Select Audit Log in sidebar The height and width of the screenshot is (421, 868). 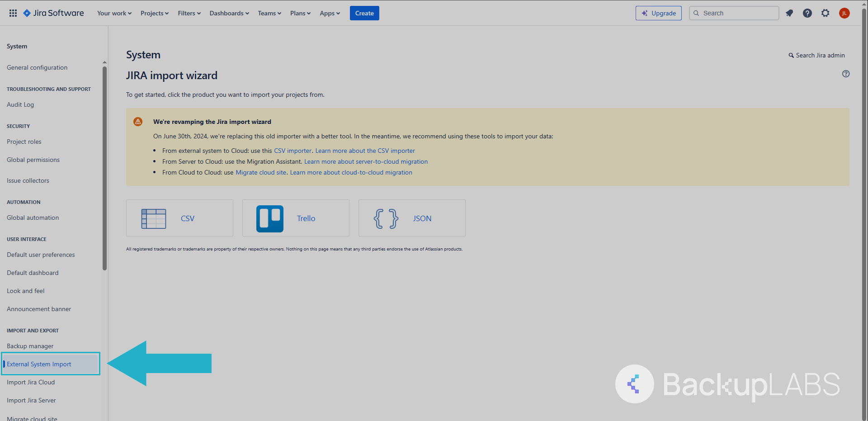pos(20,104)
